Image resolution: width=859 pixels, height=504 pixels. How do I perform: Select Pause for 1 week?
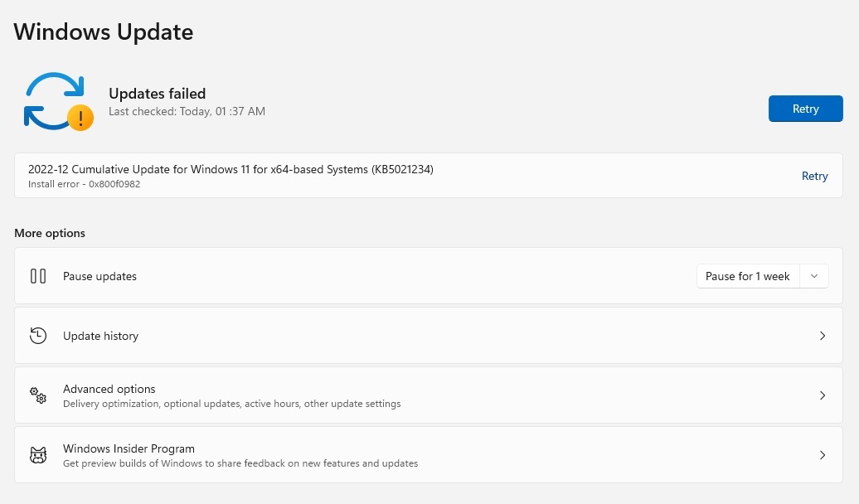click(747, 276)
